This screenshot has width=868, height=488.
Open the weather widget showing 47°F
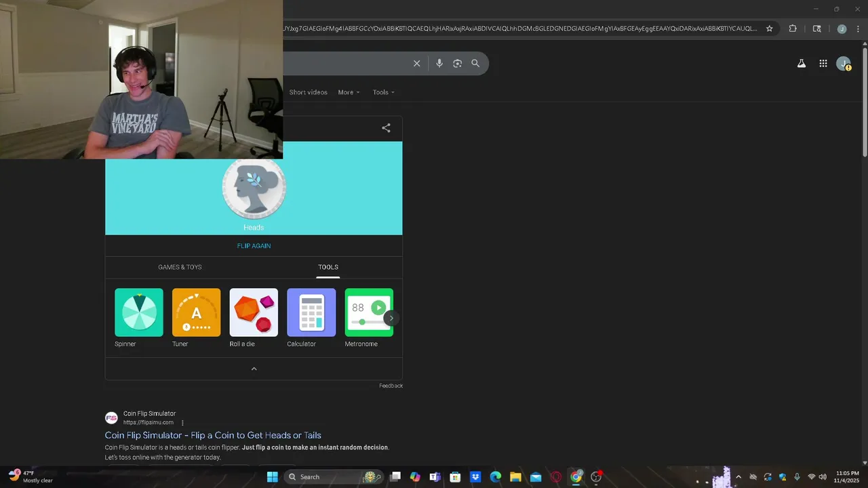pyautogui.click(x=31, y=476)
